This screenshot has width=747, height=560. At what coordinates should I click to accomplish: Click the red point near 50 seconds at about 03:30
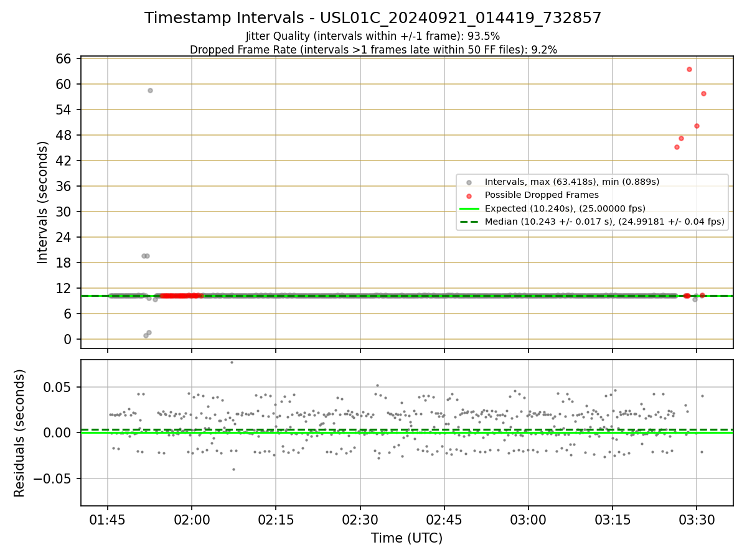[697, 126]
